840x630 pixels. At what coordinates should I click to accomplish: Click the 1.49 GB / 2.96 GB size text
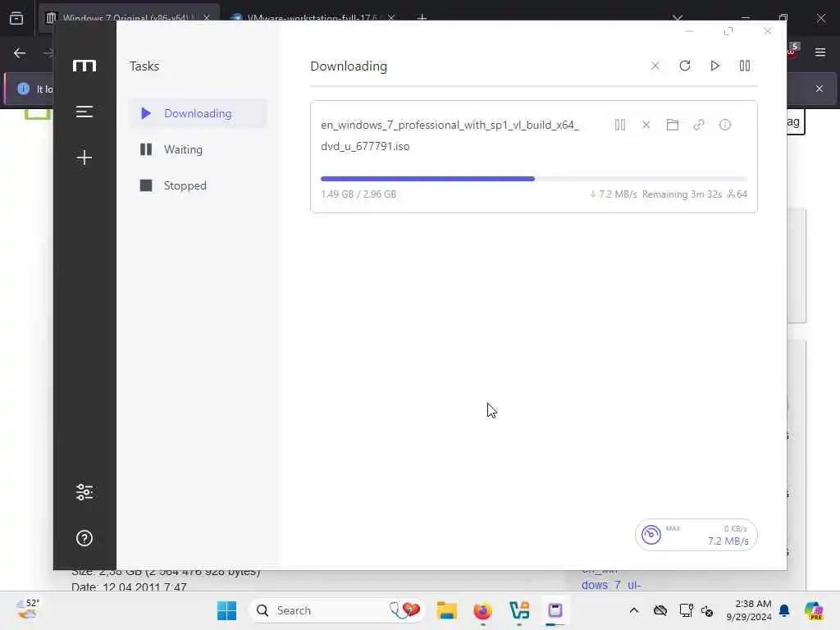tap(358, 194)
